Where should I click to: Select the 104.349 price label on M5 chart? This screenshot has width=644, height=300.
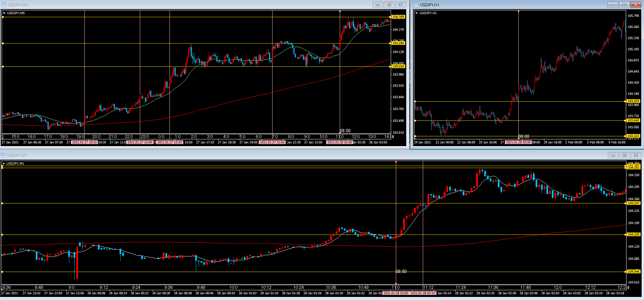pos(398,17)
